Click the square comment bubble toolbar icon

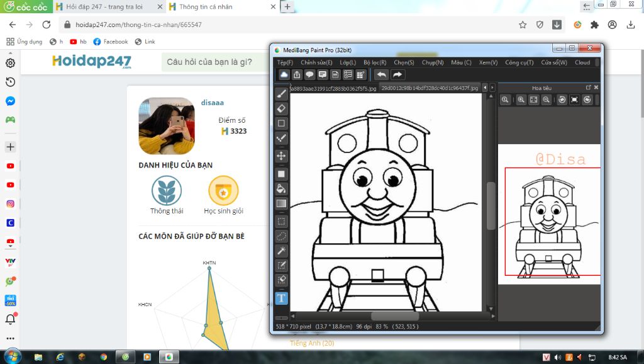tap(323, 74)
